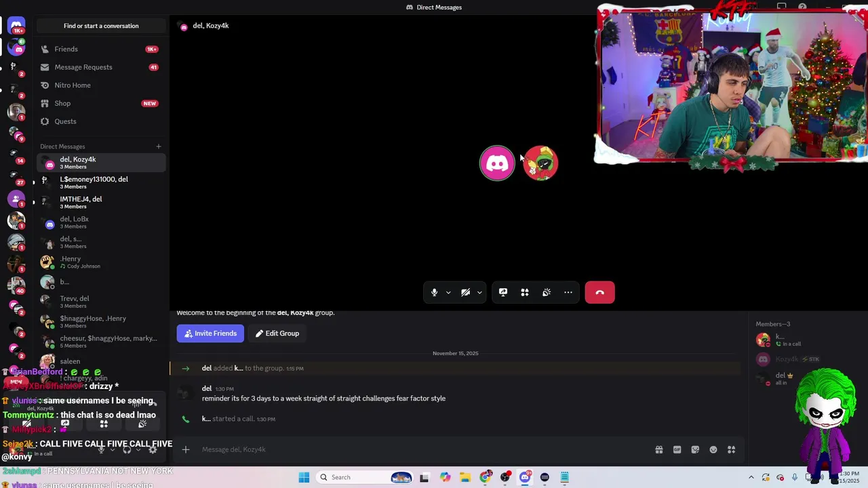Disconnect from the call

[x=599, y=292]
